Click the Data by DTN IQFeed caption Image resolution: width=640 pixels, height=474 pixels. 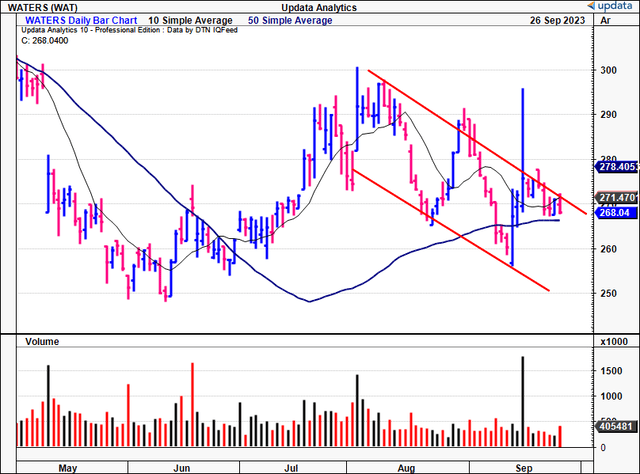point(202,30)
